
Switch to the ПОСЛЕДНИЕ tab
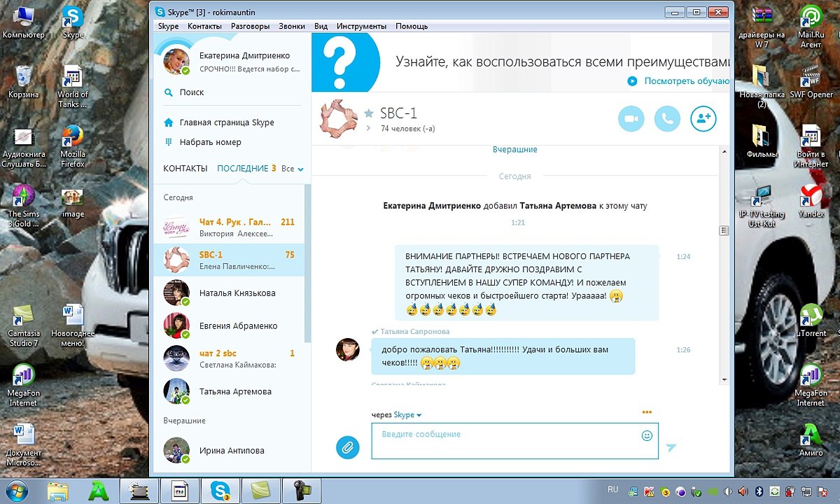point(243,169)
